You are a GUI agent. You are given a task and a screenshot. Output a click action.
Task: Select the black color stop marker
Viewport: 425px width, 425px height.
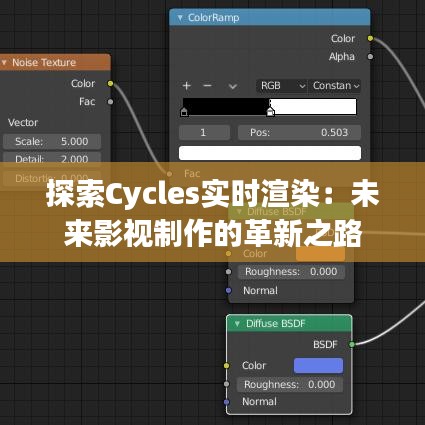184,112
